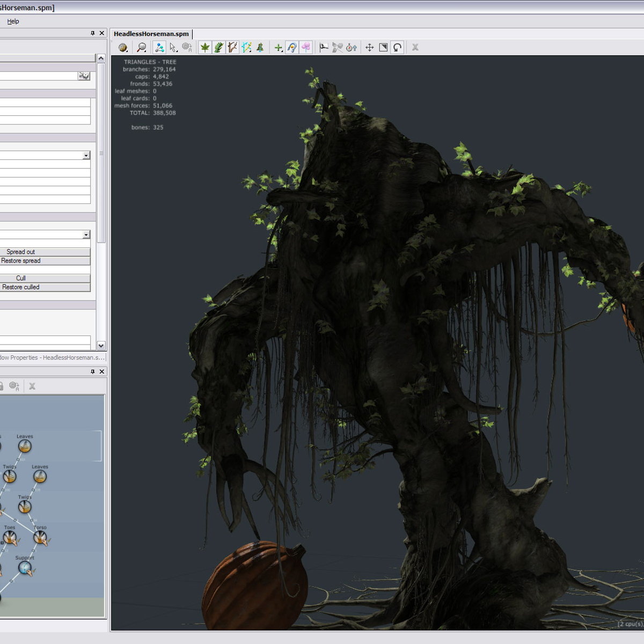
Task: Close the properties panel
Action: pos(102,33)
